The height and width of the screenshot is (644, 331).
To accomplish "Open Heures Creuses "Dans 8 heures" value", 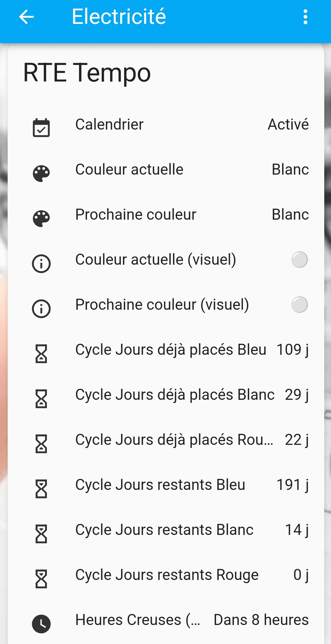I will coord(261,620).
